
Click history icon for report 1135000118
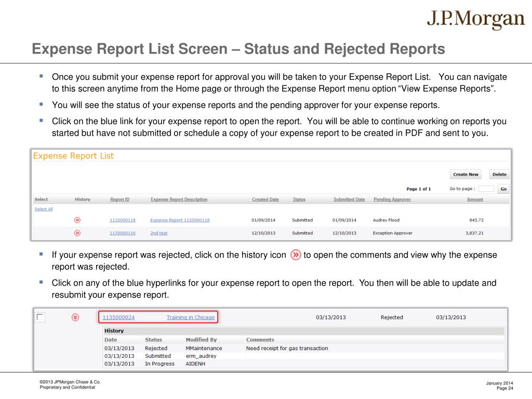pyautogui.click(x=77, y=220)
